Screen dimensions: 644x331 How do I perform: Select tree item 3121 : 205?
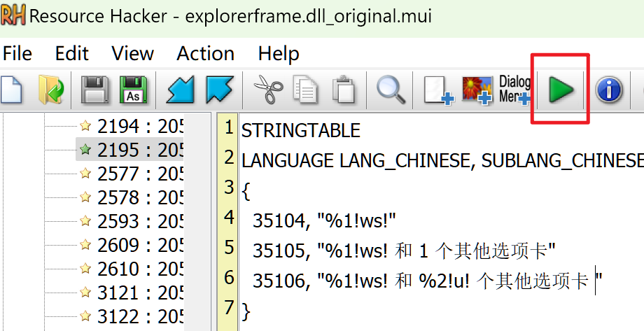click(x=140, y=293)
